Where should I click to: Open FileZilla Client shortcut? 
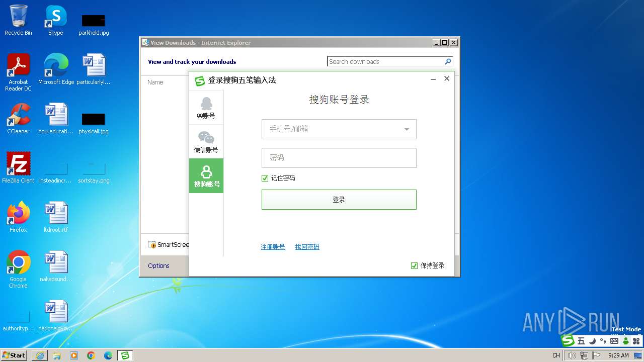(x=18, y=168)
